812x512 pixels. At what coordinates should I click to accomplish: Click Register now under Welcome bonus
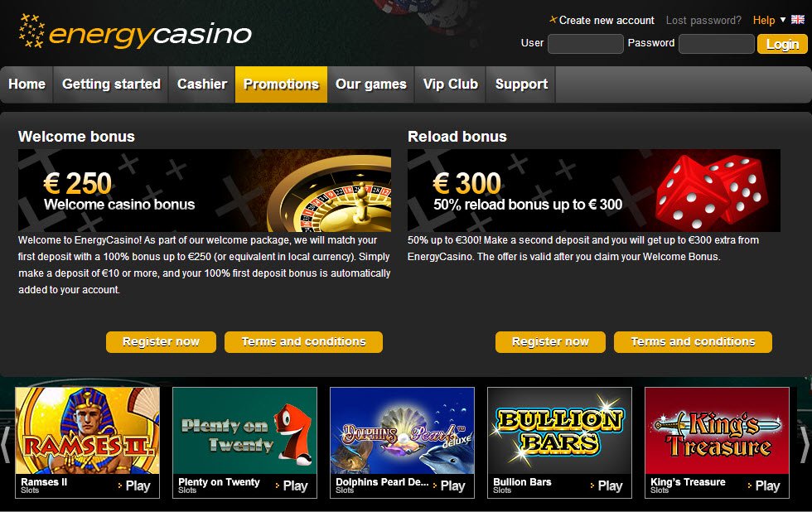click(x=161, y=342)
